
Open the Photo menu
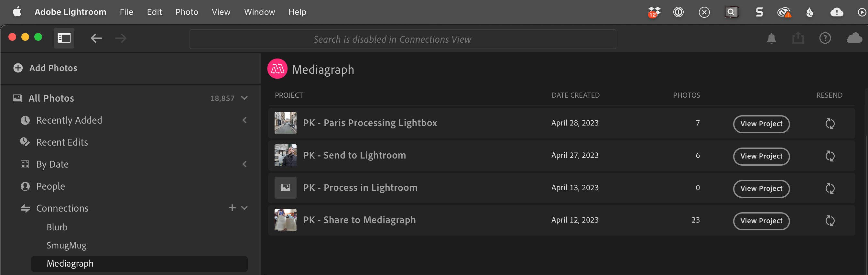[186, 12]
